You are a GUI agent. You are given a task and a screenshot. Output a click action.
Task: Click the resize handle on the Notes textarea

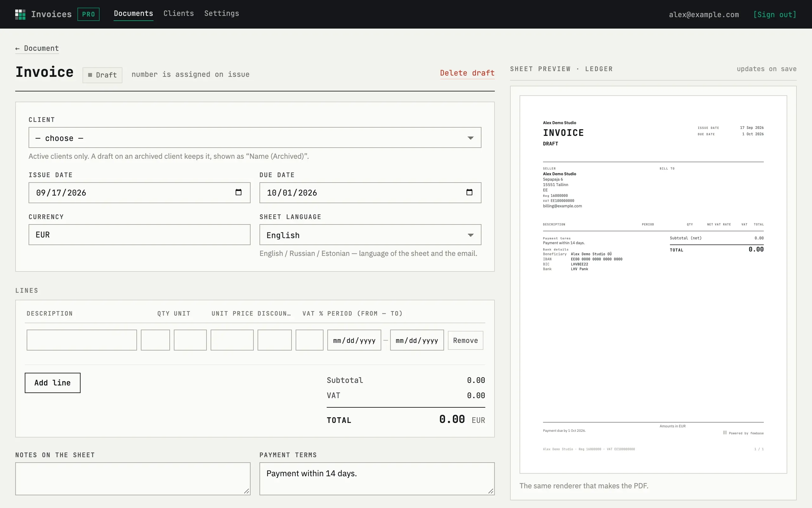click(247, 491)
